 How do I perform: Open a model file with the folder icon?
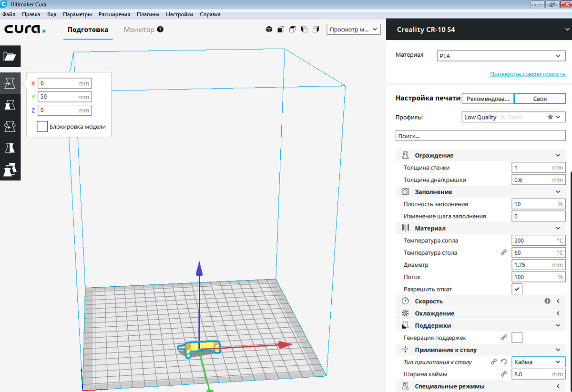[x=10, y=57]
